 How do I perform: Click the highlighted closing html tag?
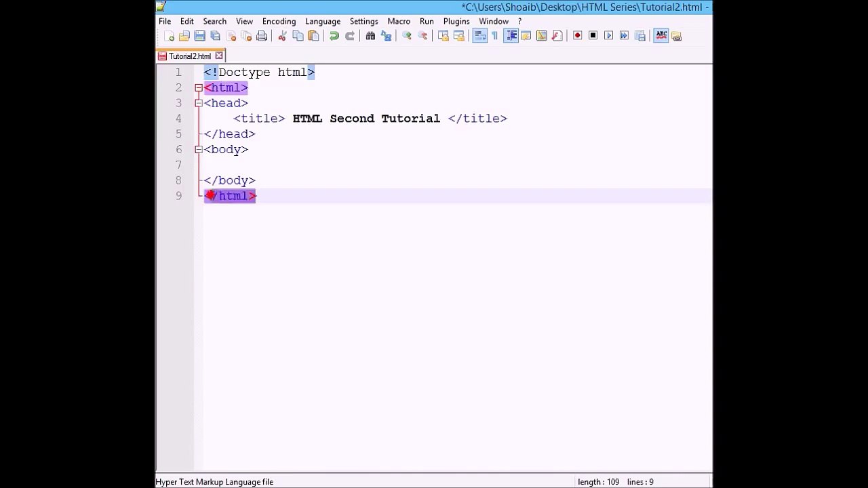230,196
